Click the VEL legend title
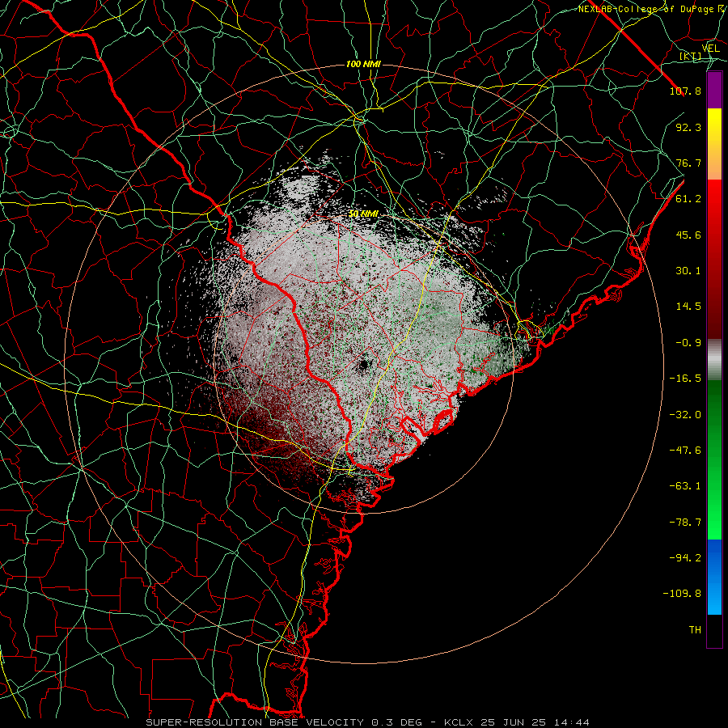Viewport: 728px width, 728px height. (x=710, y=49)
